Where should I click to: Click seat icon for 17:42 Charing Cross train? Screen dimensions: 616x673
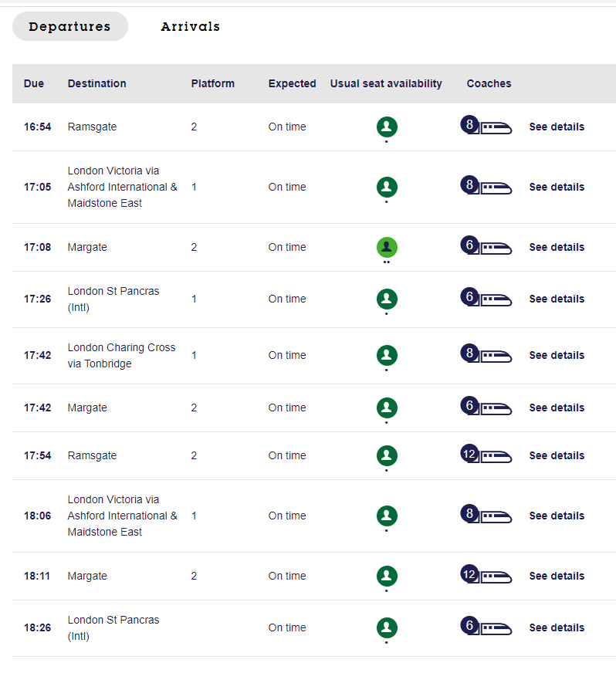387,355
